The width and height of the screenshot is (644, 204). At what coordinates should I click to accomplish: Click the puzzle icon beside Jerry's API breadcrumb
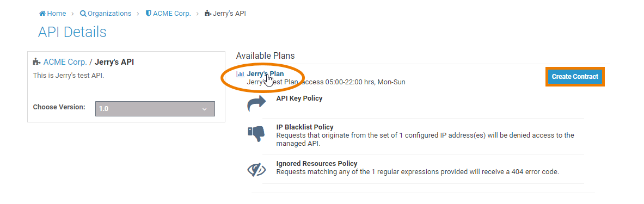point(208,14)
